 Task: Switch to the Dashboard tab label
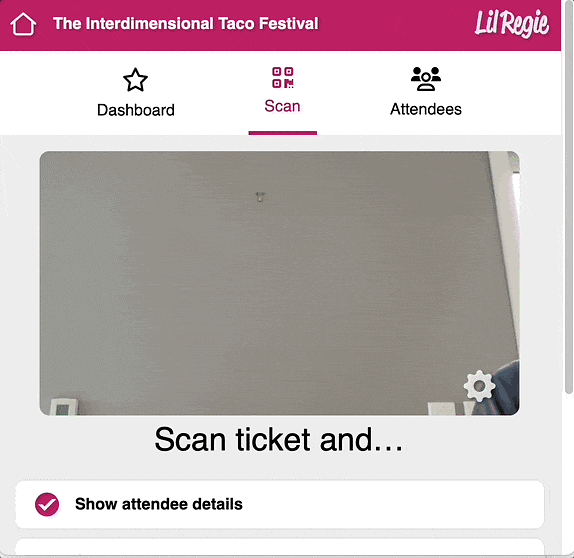pos(136,110)
